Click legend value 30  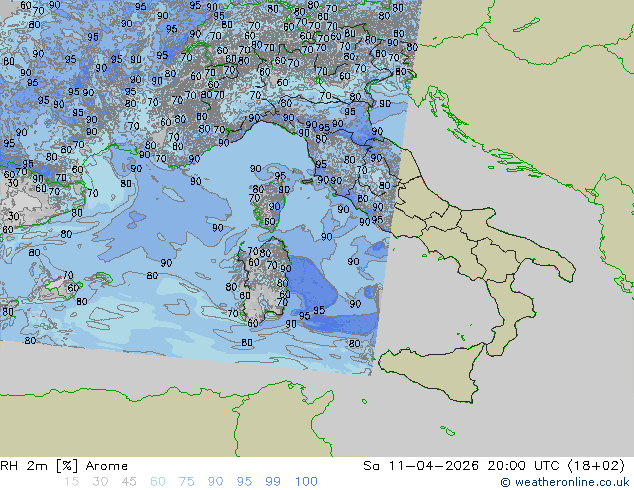click(100, 482)
